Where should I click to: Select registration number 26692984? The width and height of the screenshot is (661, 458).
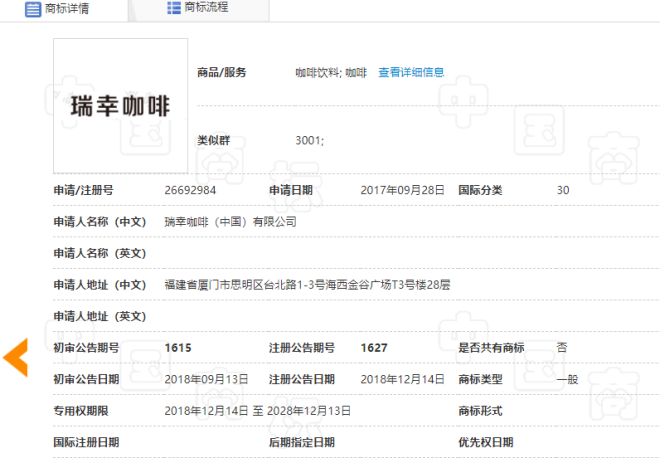click(x=190, y=190)
